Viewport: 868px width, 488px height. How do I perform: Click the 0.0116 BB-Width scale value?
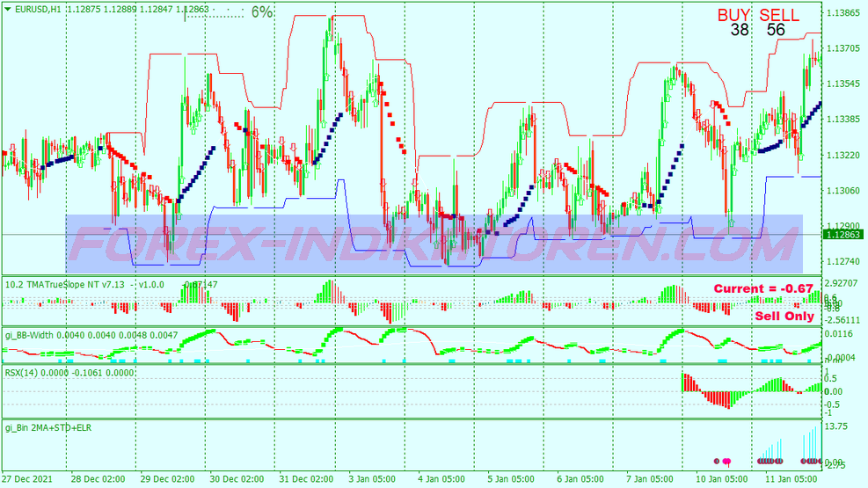click(840, 333)
